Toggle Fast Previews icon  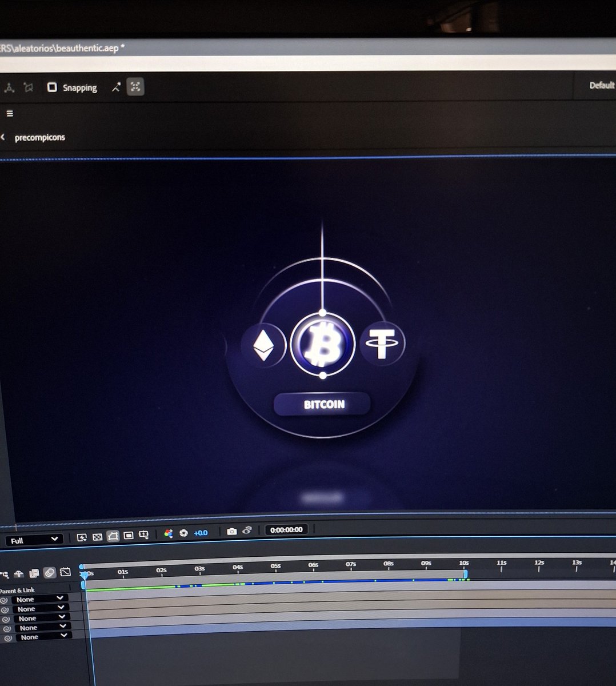(x=82, y=537)
